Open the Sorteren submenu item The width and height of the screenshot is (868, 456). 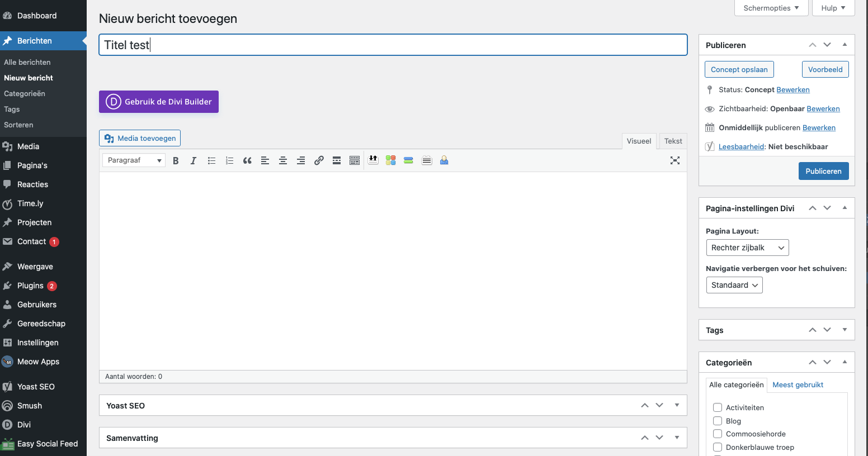coord(18,125)
